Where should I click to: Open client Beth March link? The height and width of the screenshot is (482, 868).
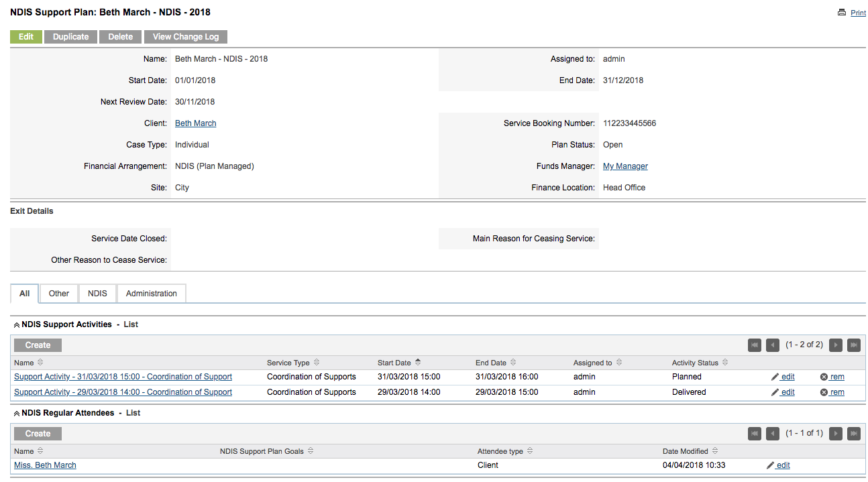tap(196, 123)
